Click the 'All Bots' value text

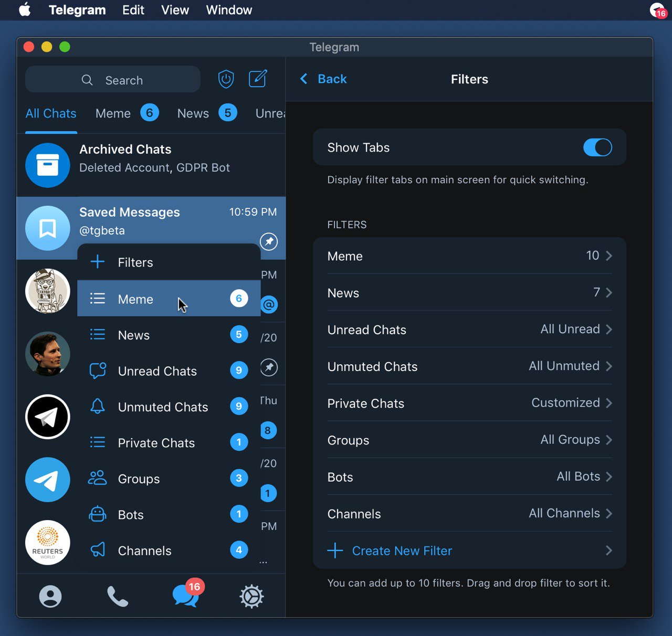[x=578, y=476]
